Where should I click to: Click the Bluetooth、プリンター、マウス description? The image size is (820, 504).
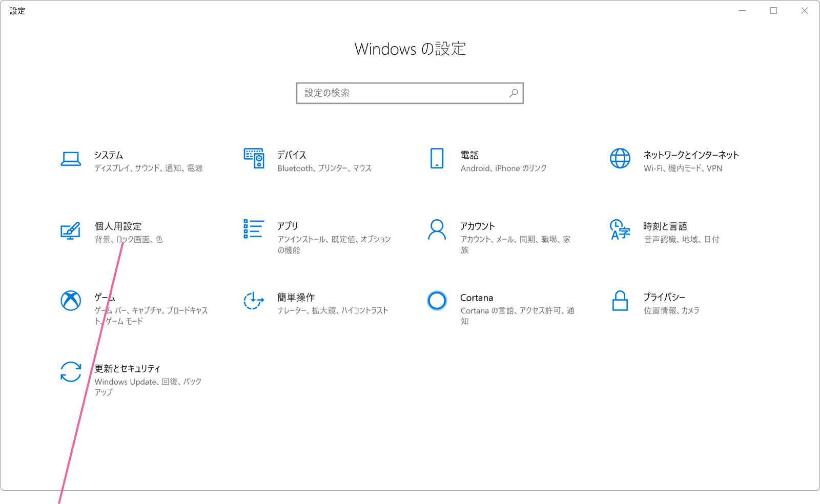(324, 168)
